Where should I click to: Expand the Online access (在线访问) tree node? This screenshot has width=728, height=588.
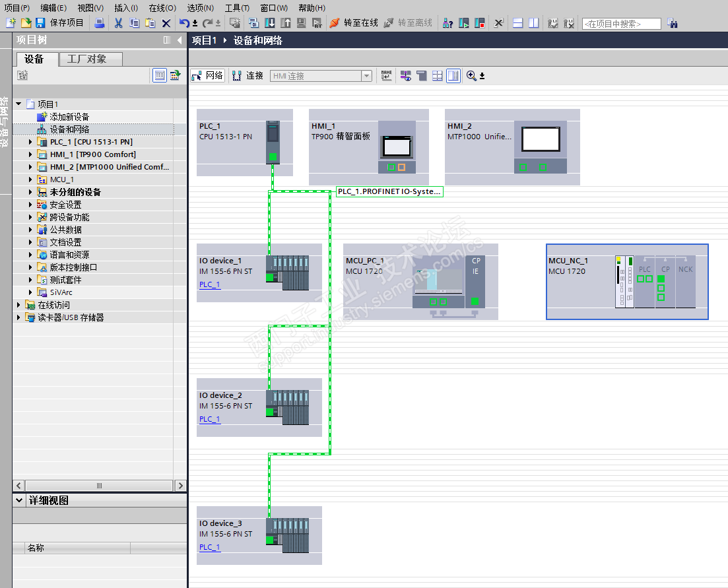[x=18, y=305]
